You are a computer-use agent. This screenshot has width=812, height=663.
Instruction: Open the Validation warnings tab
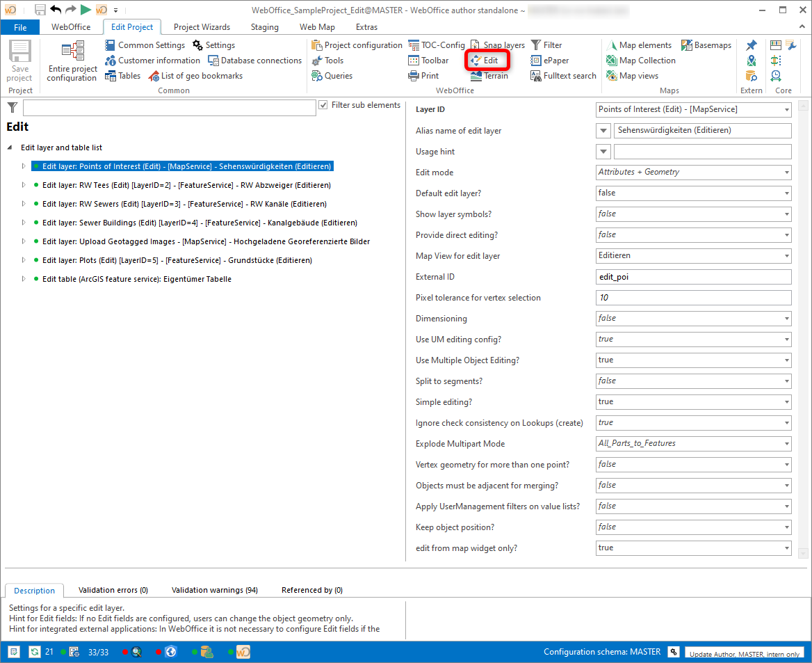(215, 589)
